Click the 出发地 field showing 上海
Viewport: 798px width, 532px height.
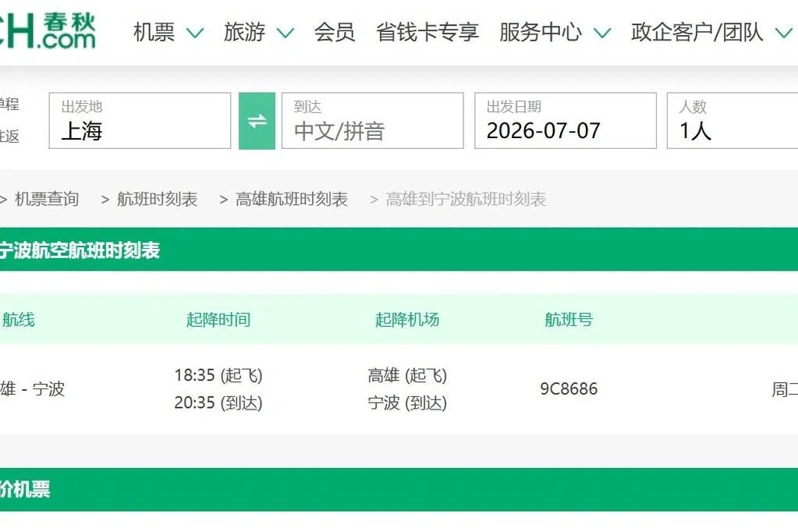[x=140, y=121]
